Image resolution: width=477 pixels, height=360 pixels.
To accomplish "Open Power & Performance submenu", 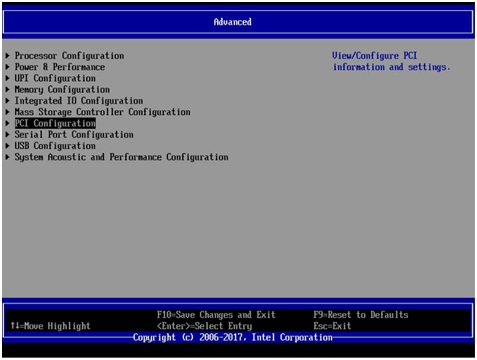I will click(60, 67).
